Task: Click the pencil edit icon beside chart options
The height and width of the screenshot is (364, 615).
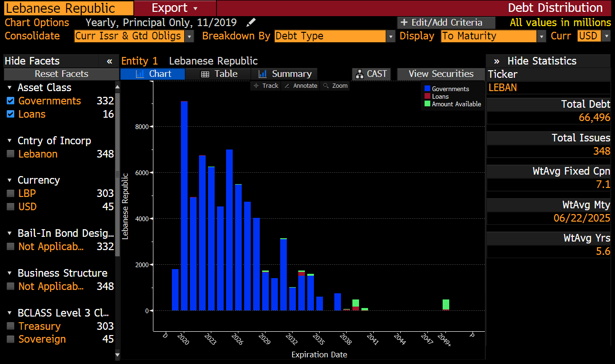Action: pos(251,22)
